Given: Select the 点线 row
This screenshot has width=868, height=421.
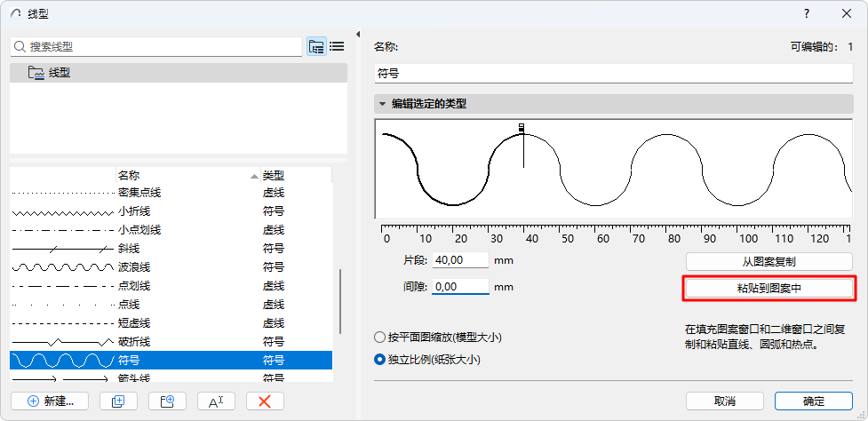Looking at the screenshot, I should (x=171, y=305).
